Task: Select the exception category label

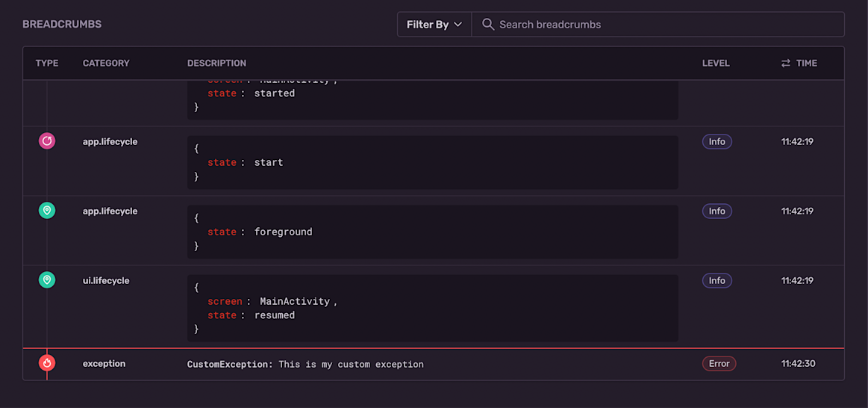Action: (104, 364)
